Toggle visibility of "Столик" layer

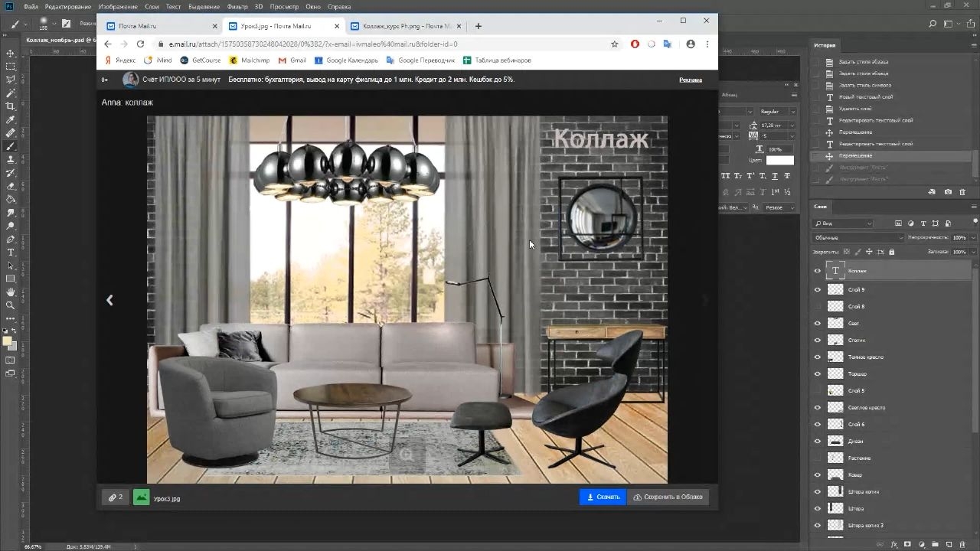(x=817, y=340)
